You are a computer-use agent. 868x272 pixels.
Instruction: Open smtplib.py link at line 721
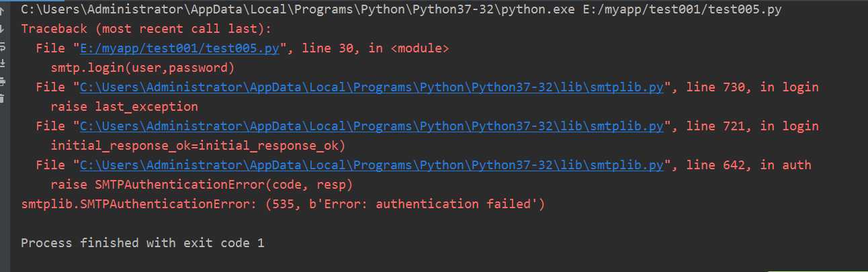point(372,126)
